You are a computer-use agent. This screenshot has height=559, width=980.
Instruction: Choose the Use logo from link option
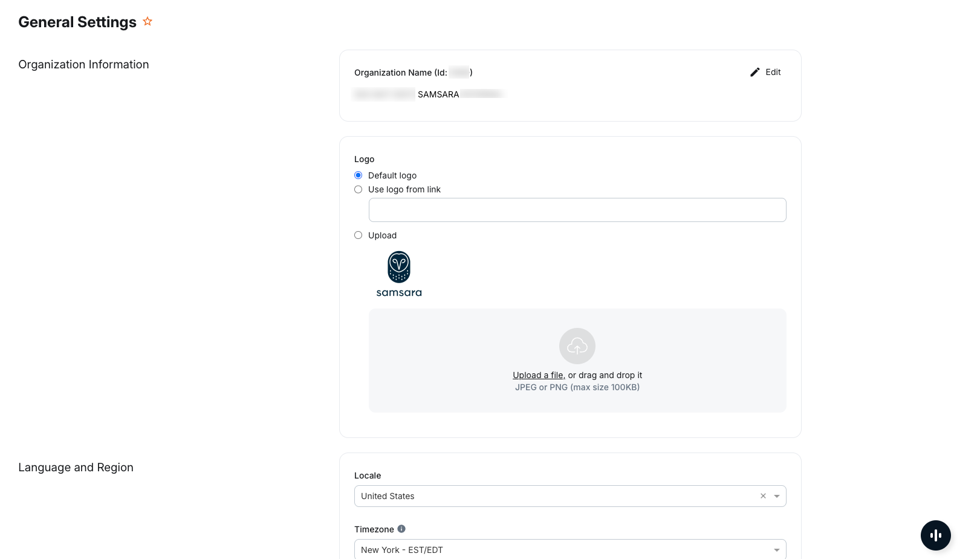(359, 189)
